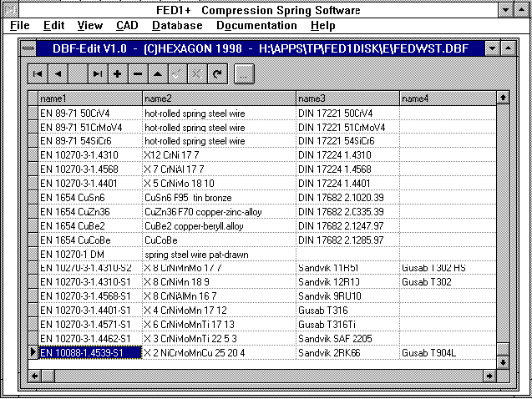Viewport: 532px width, 399px height.
Task: Click the name2 column header
Action: (218, 98)
